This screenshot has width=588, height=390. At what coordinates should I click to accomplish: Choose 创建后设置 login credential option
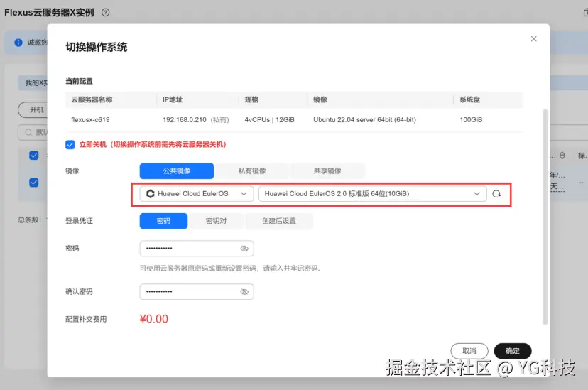point(279,221)
